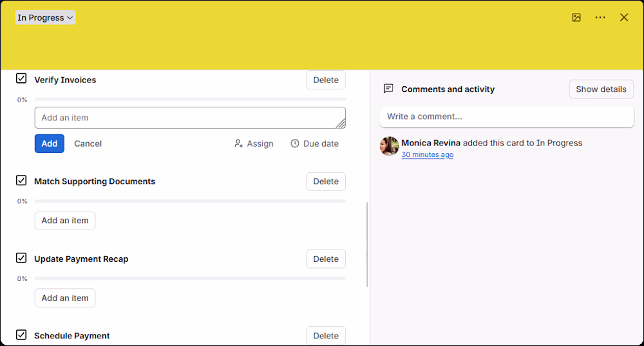Close the card dialog with X
This screenshot has height=346, width=644.
624,17
